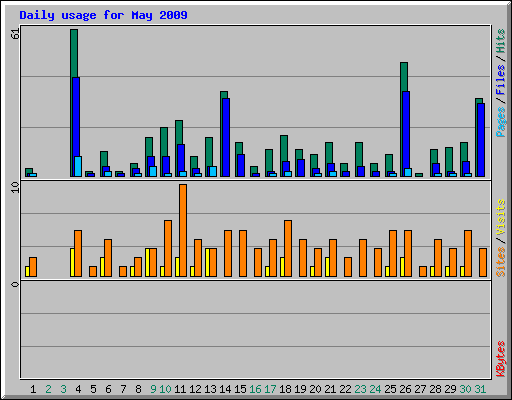Select day label "22" on the x-axis
The height and width of the screenshot is (400, 512).
click(x=345, y=389)
